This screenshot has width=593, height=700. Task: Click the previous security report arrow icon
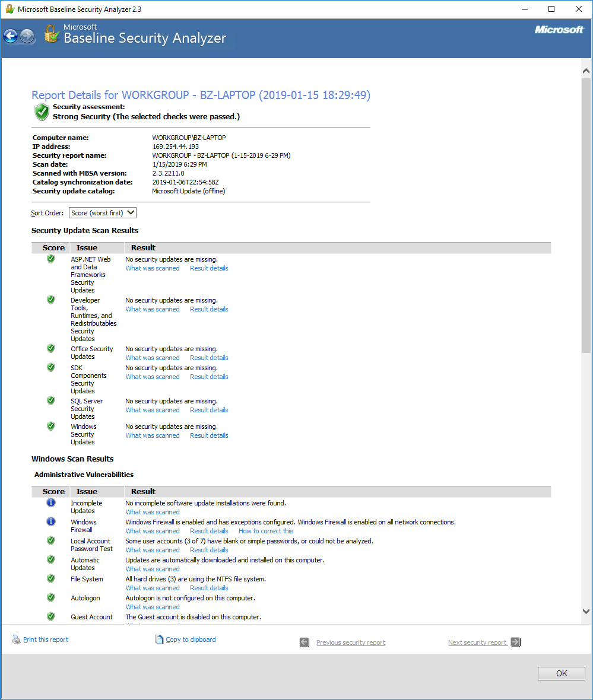tap(304, 642)
